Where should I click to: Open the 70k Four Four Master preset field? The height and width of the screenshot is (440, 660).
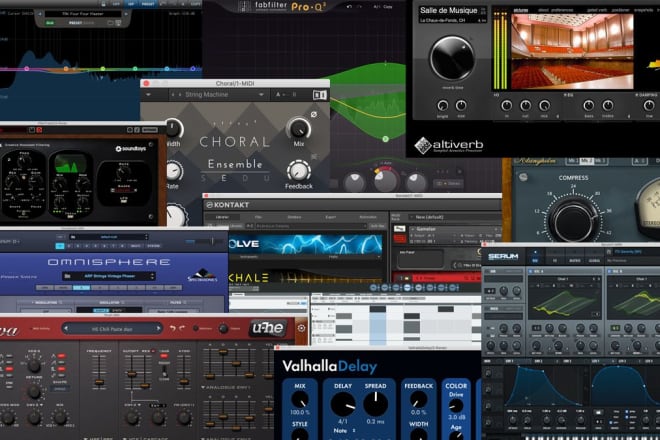[x=83, y=14]
